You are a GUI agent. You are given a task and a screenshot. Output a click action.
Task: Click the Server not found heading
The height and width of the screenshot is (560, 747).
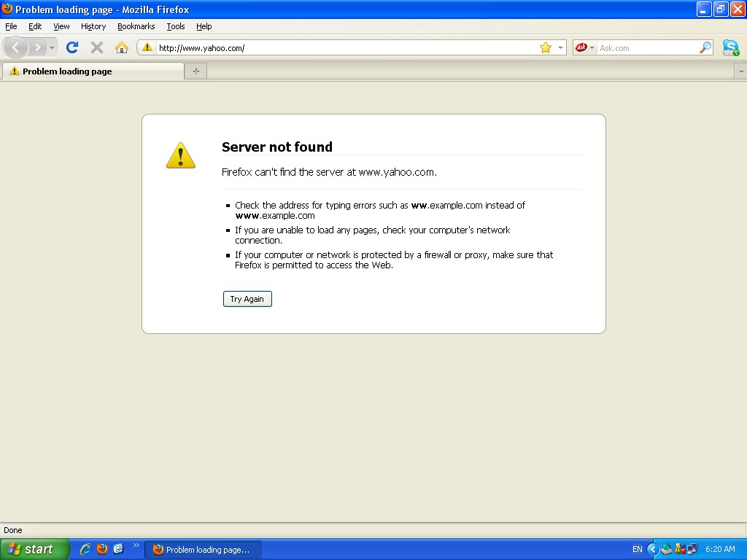[276, 147]
